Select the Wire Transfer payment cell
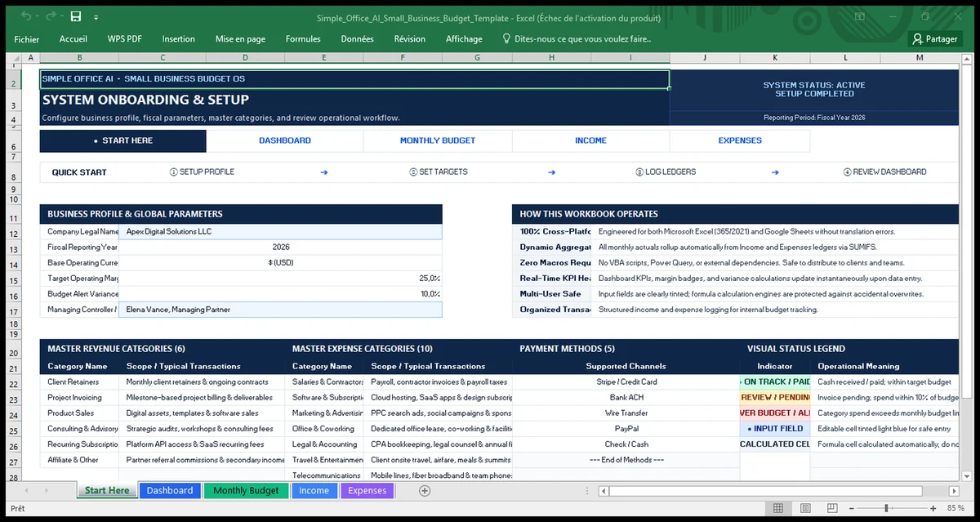The height and width of the screenshot is (522, 980). point(626,413)
